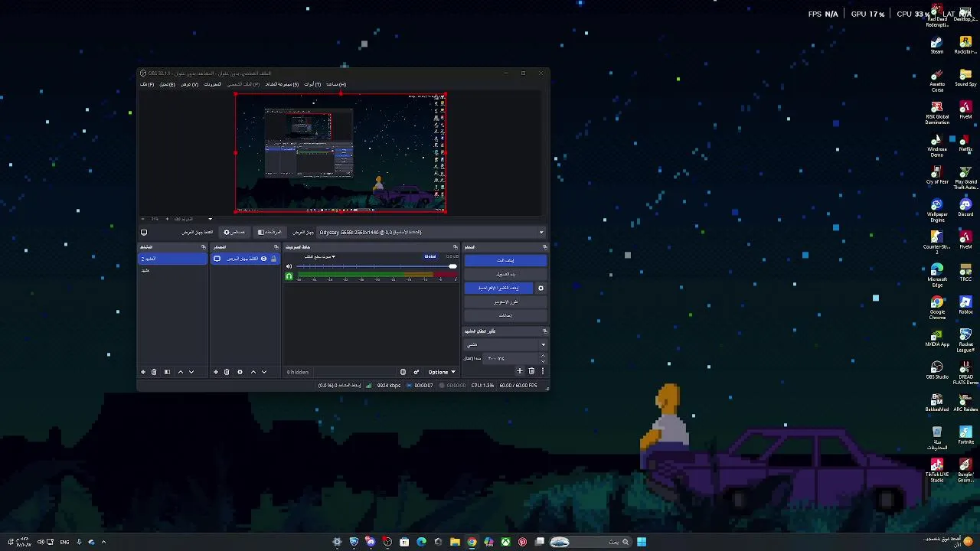Undock the Scenes panel with float icon
The width and height of the screenshot is (980, 551).
click(x=203, y=247)
